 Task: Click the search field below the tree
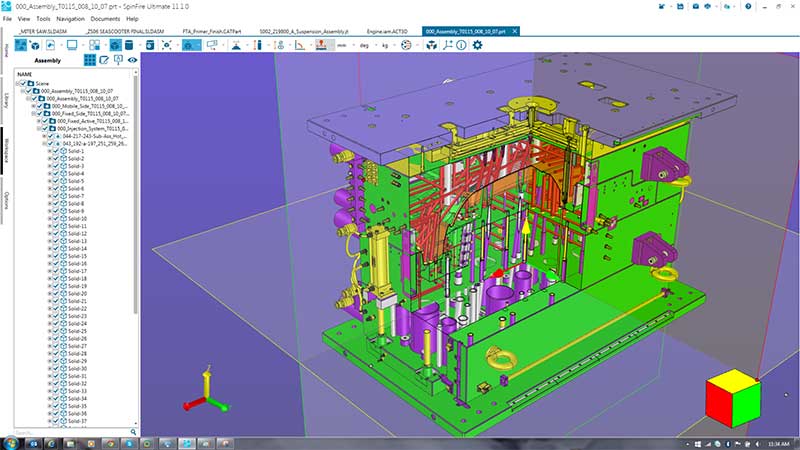[x=71, y=432]
